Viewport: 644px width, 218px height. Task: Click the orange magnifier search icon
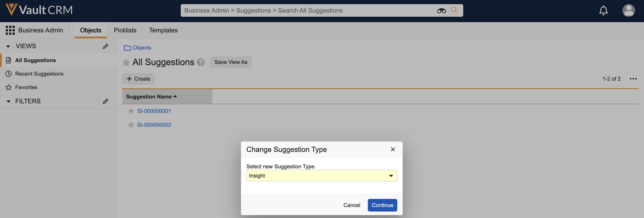point(454,10)
